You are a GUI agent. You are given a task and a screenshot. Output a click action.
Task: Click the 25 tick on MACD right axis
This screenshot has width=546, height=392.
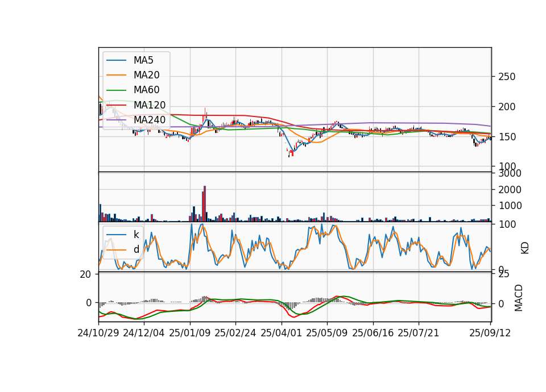[x=504, y=274]
